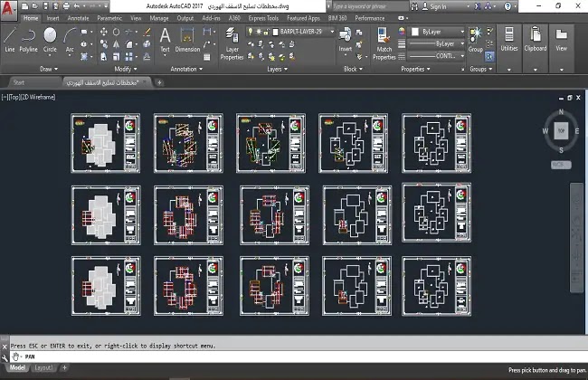The height and width of the screenshot is (380, 588).
Task: Switch to the Annotate ribbon tab
Action: pyautogui.click(x=78, y=18)
